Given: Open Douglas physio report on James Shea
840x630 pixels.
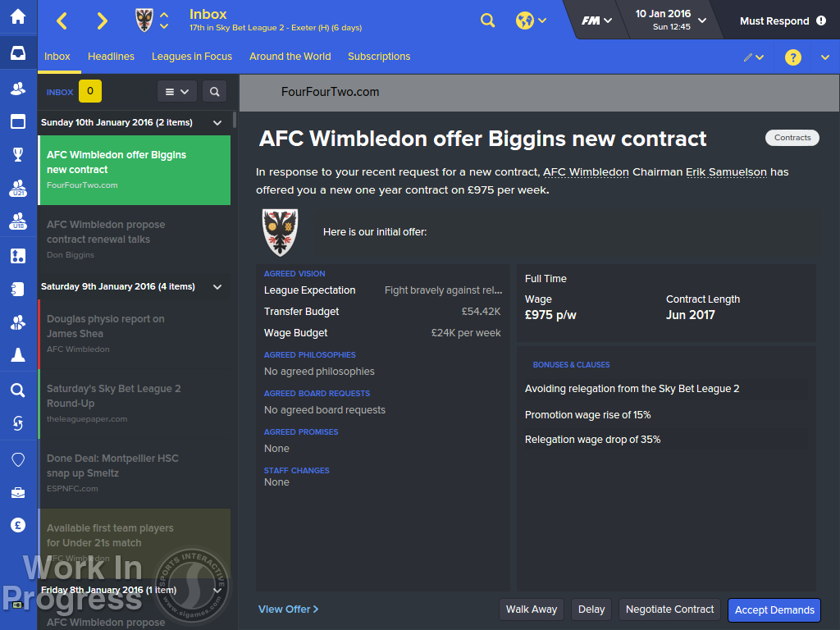Looking at the screenshot, I should tap(135, 334).
